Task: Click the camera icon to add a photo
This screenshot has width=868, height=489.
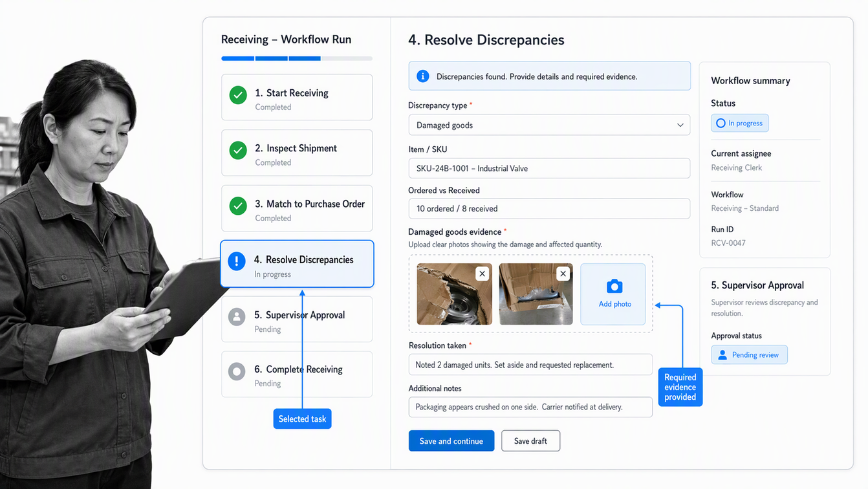Action: (x=614, y=286)
